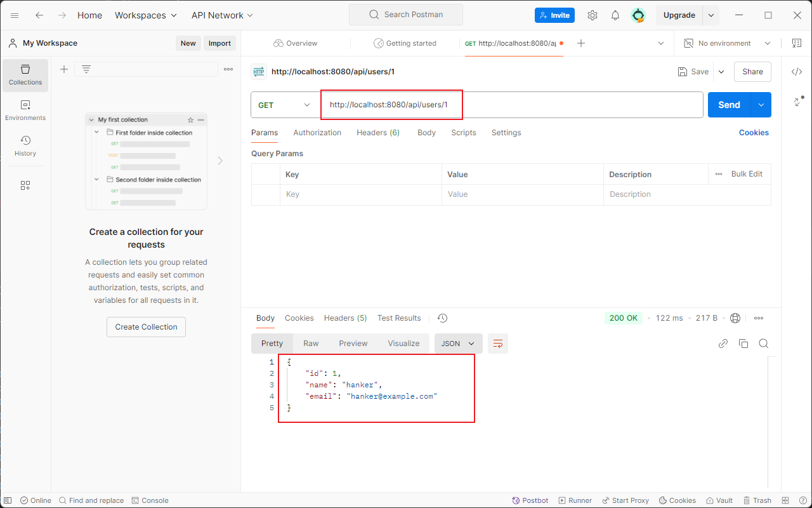Open the environment quick look icon
The image size is (812, 508).
click(797, 43)
